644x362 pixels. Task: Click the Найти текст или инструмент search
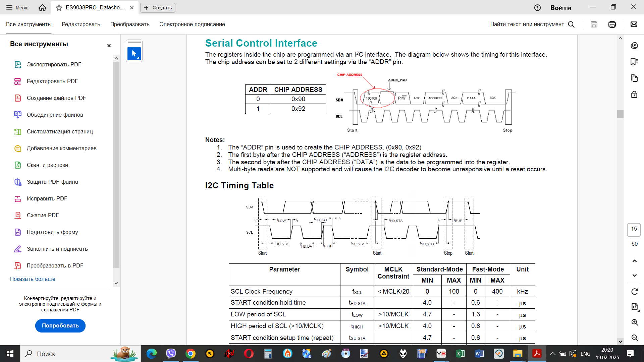click(532, 24)
